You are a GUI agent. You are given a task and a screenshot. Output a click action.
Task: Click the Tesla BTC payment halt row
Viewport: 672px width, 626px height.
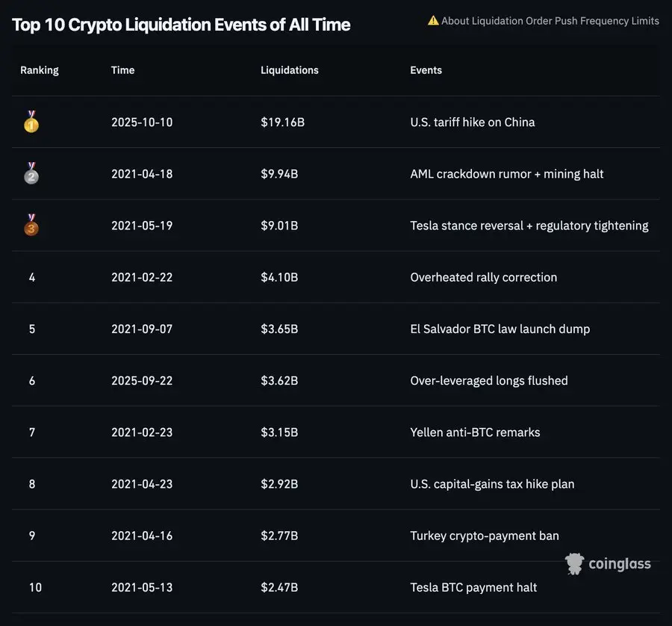(x=473, y=587)
